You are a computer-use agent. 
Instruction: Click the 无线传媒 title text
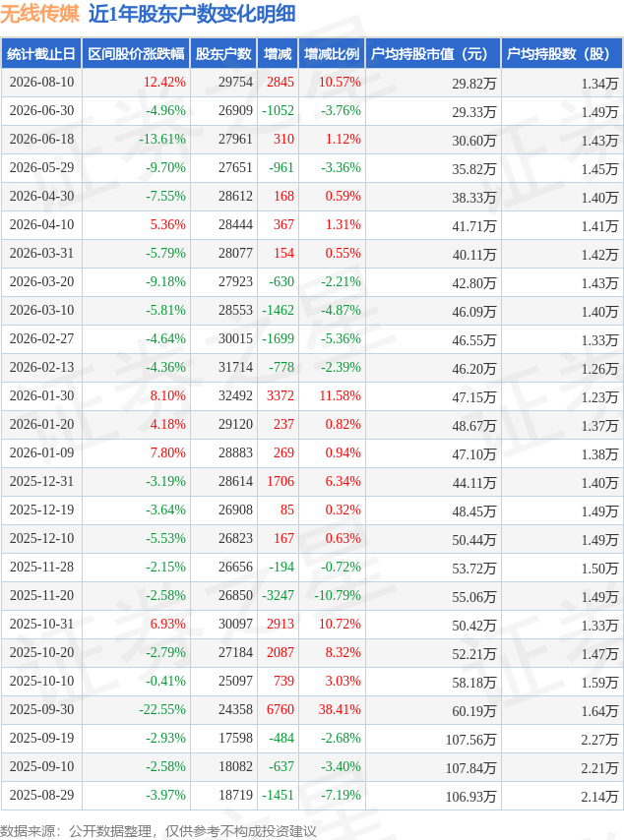pyautogui.click(x=40, y=14)
